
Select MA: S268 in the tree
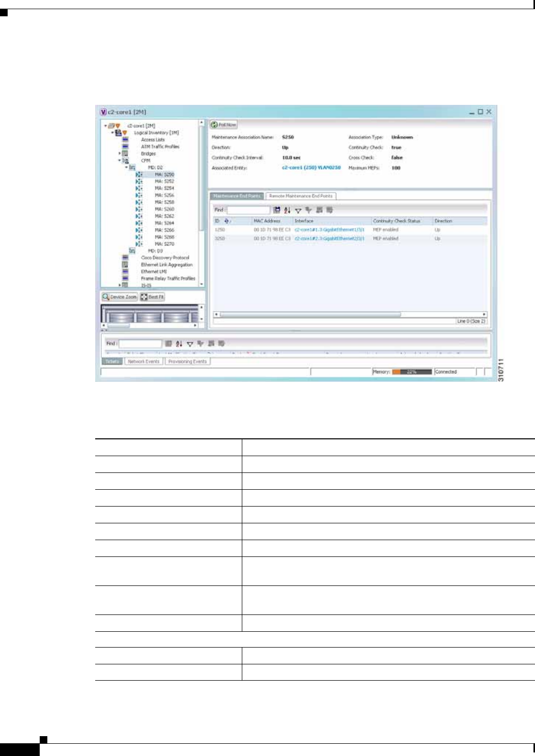(x=164, y=237)
